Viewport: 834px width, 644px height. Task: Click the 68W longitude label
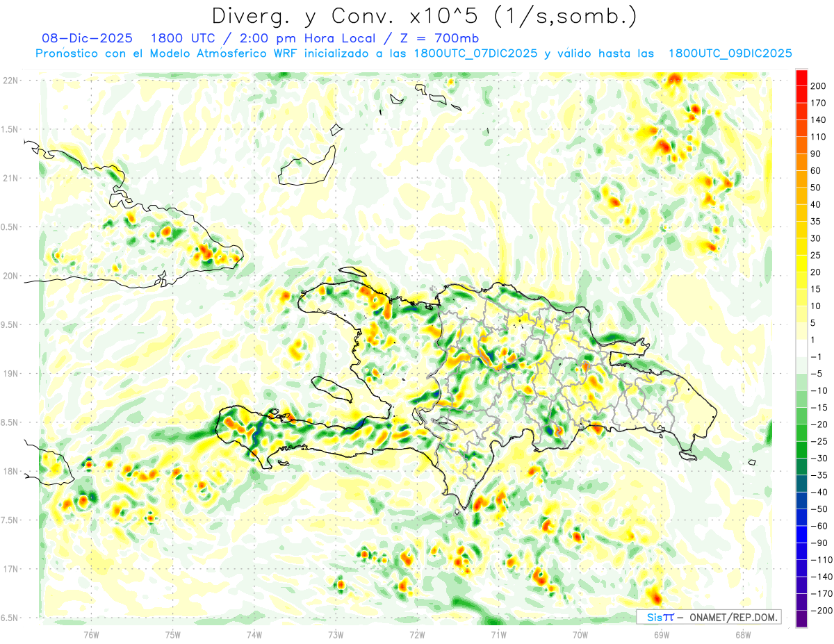point(743,634)
